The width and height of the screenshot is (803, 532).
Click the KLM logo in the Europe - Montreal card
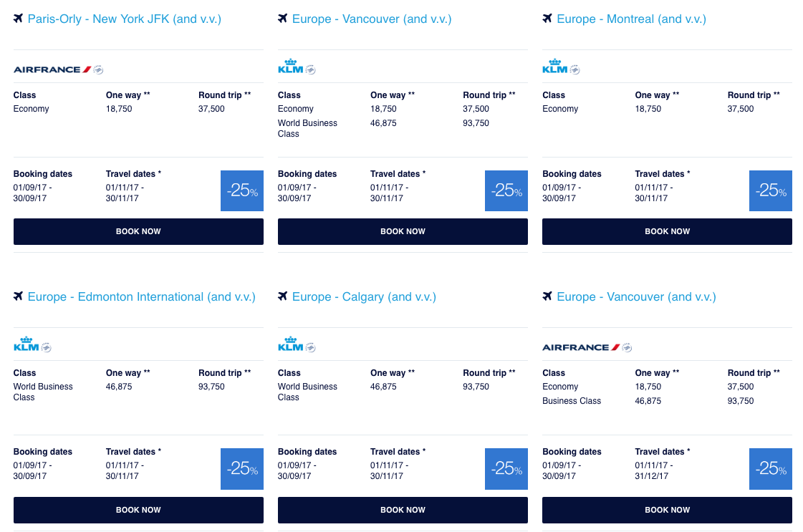[x=554, y=67]
